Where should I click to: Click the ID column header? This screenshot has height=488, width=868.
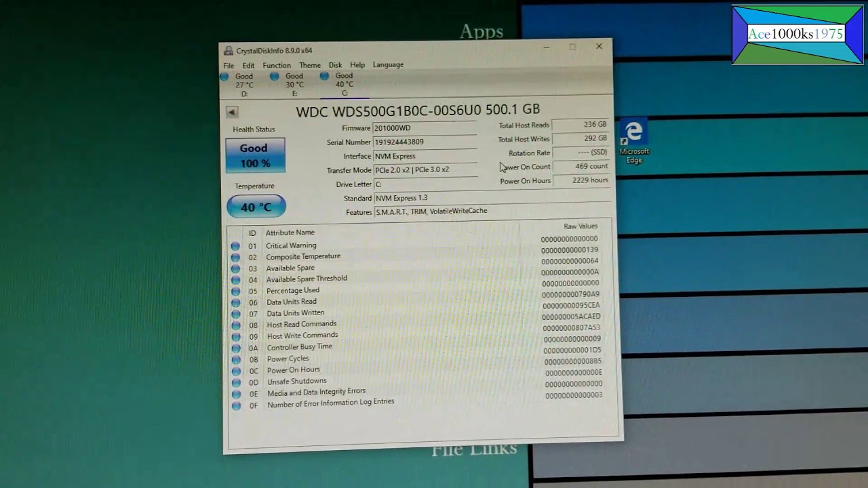coord(252,233)
